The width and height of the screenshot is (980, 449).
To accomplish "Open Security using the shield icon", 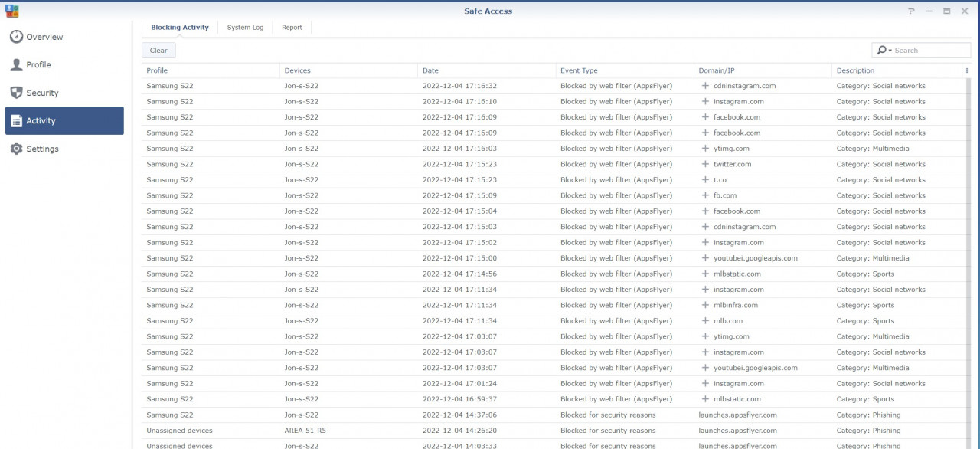I will (x=15, y=93).
